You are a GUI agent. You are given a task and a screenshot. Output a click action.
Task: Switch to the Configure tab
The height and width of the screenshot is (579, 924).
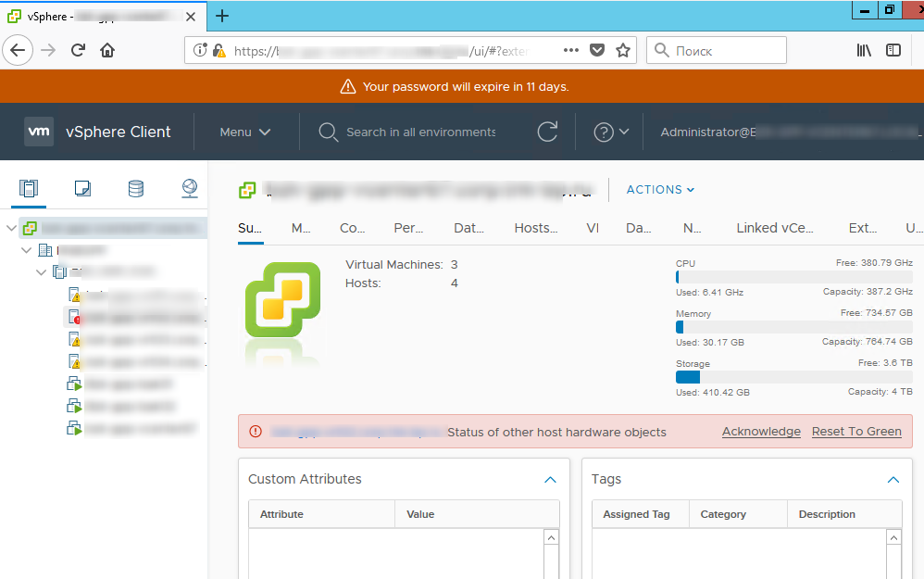[353, 228]
